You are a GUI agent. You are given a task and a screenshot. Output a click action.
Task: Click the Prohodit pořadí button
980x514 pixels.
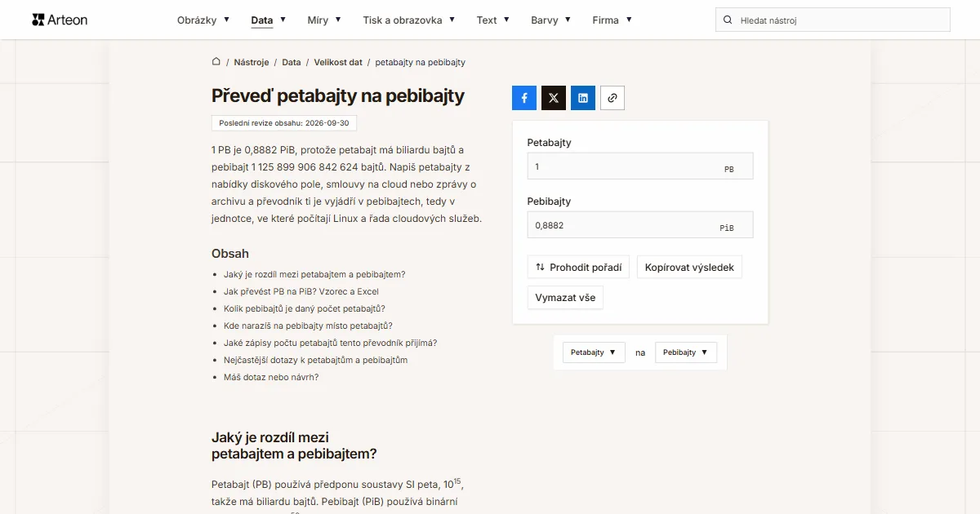tap(578, 267)
